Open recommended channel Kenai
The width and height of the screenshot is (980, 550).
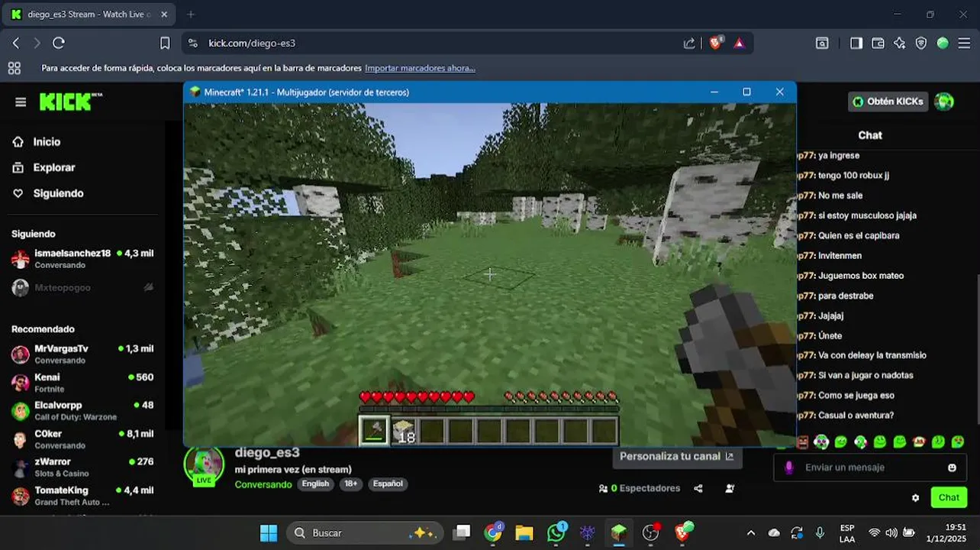pyautogui.click(x=82, y=383)
